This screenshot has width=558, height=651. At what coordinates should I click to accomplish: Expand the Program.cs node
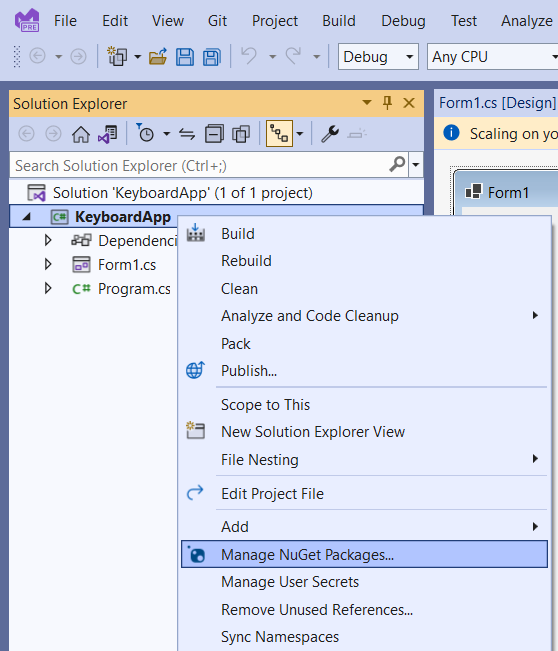click(x=48, y=288)
